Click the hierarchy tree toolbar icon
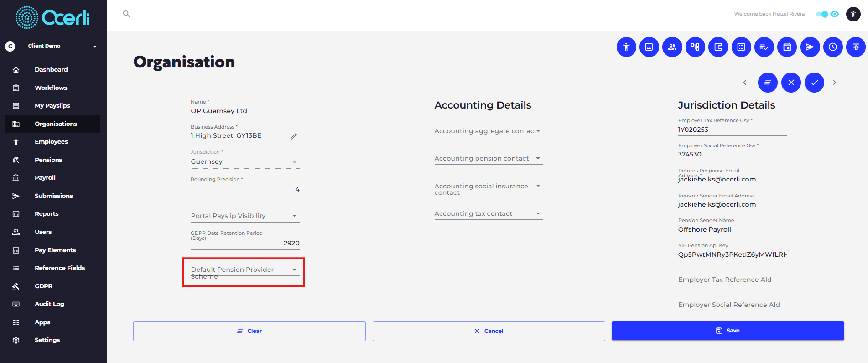868x363 pixels. [695, 47]
